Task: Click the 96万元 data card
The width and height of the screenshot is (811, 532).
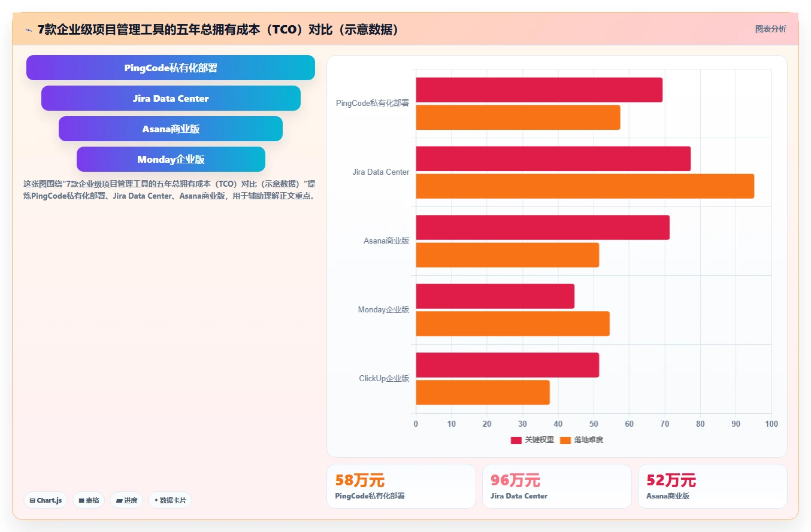Action: 557,486
